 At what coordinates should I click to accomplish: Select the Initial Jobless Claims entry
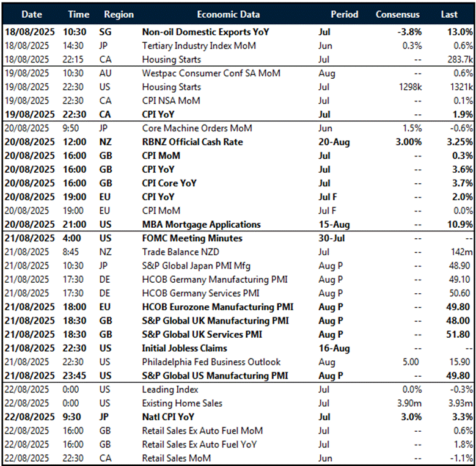[183, 348]
